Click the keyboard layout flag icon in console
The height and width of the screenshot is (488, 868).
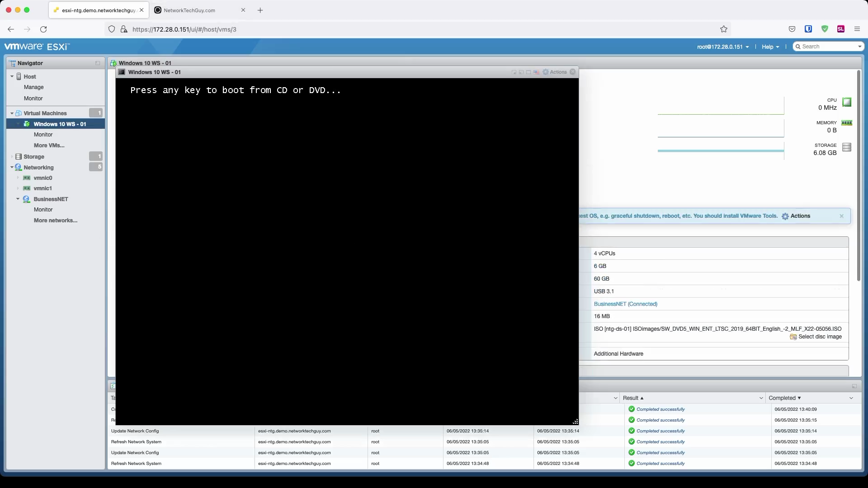(x=536, y=72)
